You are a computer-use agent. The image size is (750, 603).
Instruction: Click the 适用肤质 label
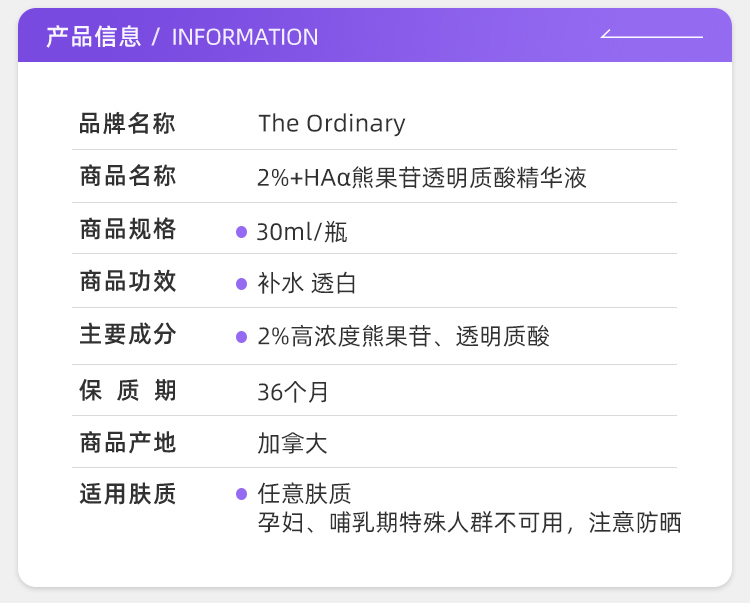tap(127, 494)
